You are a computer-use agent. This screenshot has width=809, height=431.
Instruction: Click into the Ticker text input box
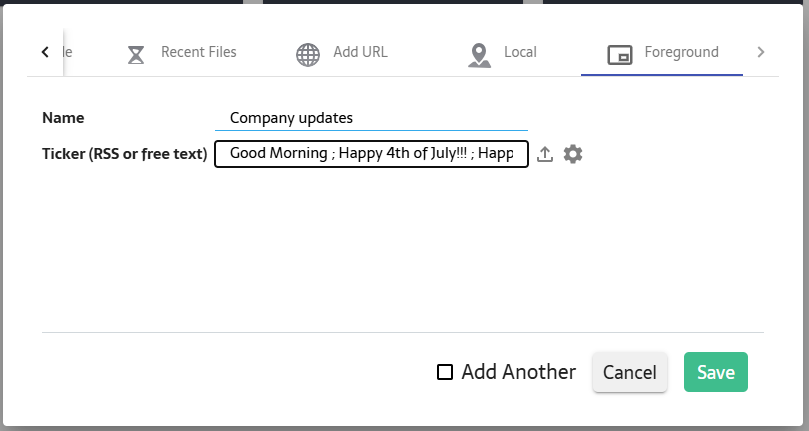370,154
